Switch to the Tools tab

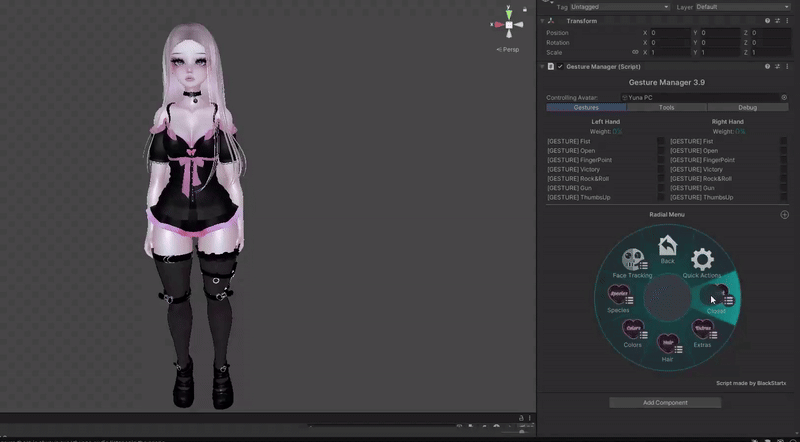(666, 107)
